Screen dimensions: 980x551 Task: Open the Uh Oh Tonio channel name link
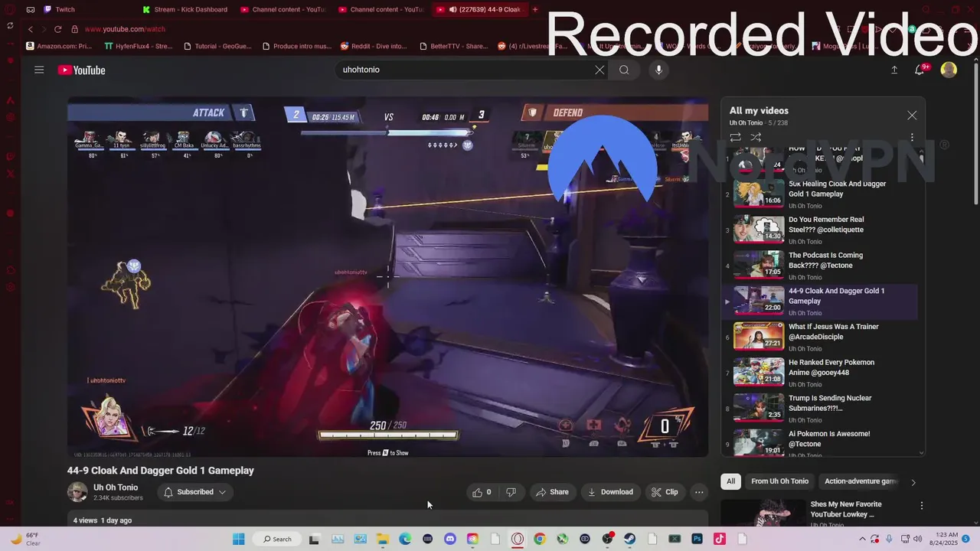coord(116,487)
